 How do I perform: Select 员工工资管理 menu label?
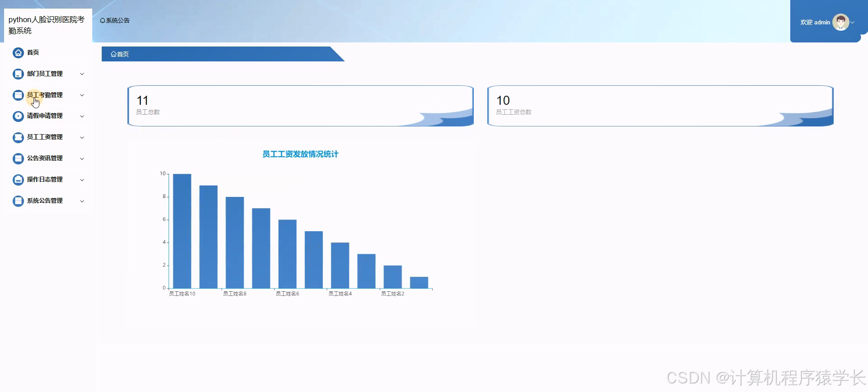pos(45,137)
